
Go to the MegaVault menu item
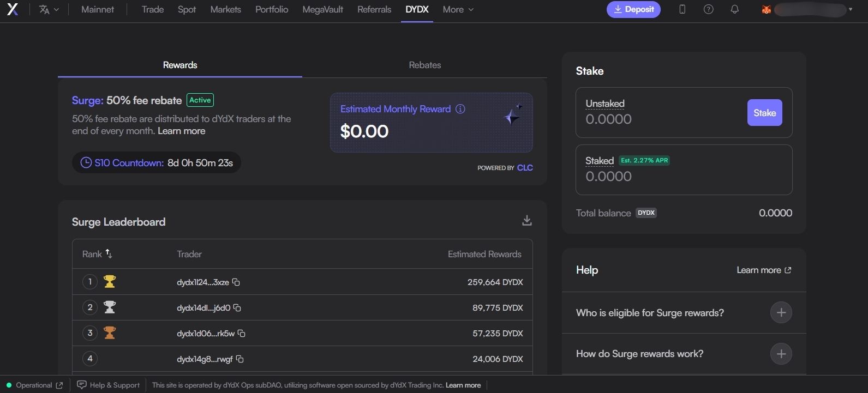[322, 10]
